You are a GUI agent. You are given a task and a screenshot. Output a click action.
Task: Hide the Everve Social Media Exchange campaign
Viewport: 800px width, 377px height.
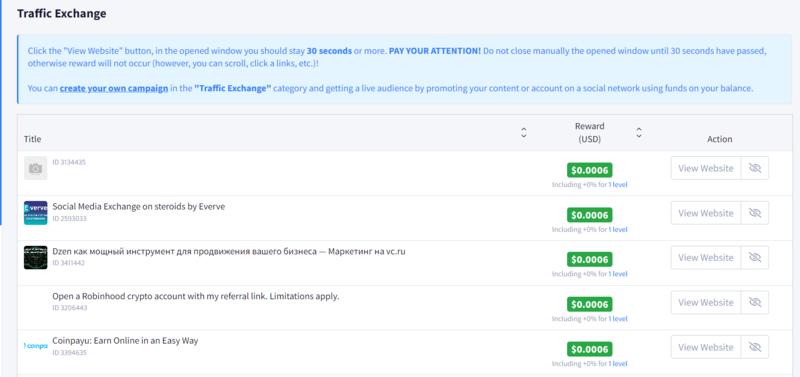[x=755, y=213]
